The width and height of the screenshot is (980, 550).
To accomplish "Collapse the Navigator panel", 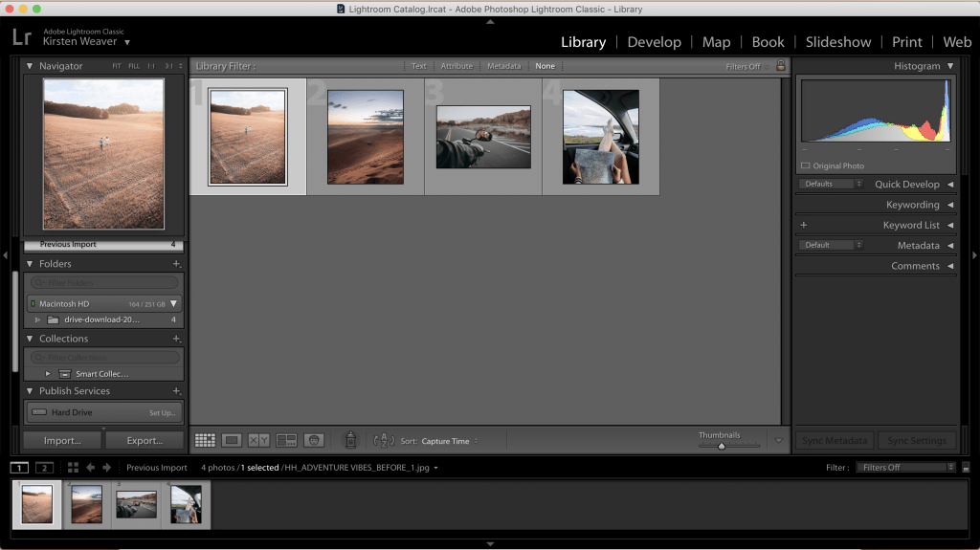I will (x=30, y=66).
